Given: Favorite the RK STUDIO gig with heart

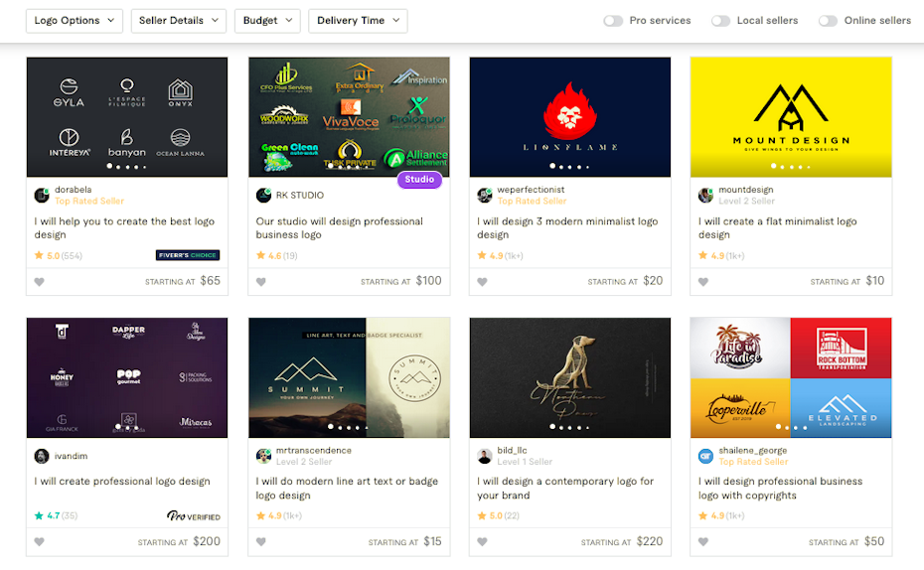Looking at the screenshot, I should pos(261,282).
